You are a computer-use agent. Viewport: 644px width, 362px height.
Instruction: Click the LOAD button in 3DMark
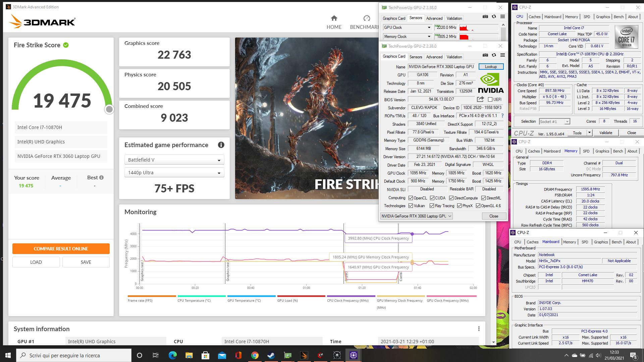point(36,262)
